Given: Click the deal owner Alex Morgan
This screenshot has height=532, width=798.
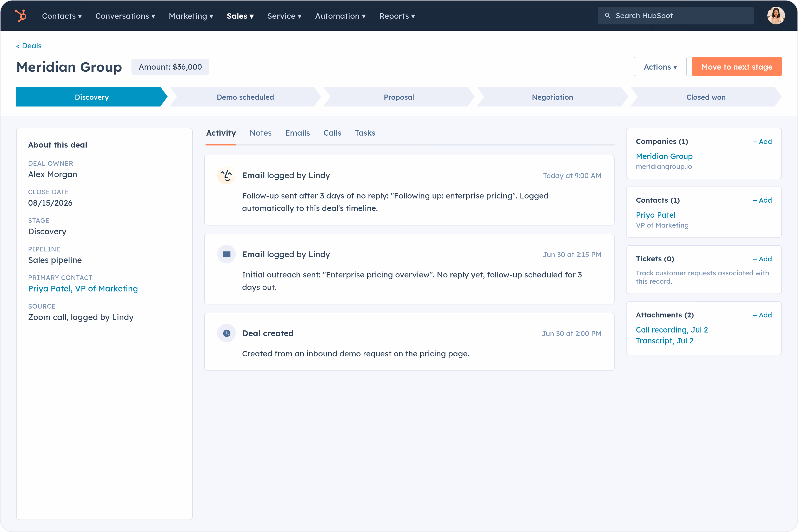Looking at the screenshot, I should pos(52,174).
